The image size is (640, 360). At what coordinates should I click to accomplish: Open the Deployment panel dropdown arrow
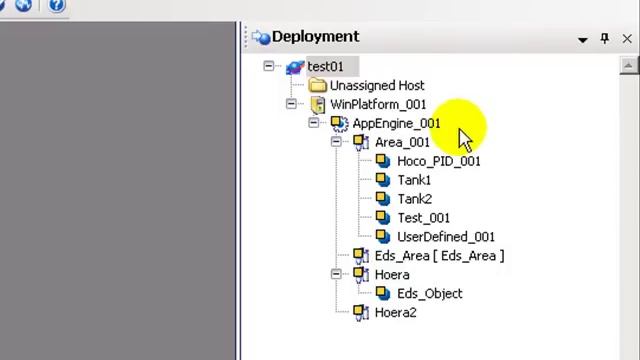(583, 40)
